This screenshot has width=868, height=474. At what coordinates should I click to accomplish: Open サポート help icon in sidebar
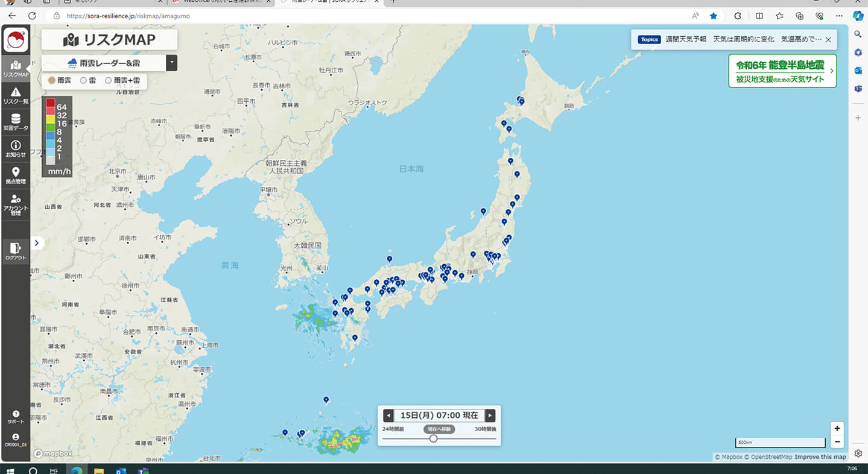click(16, 417)
